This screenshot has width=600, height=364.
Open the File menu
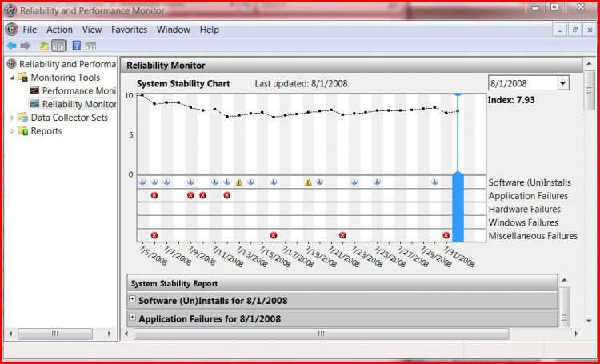click(30, 30)
